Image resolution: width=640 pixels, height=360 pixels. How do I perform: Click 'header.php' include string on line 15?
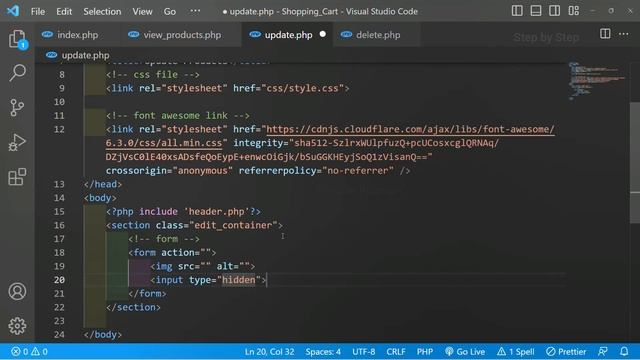[x=217, y=211]
